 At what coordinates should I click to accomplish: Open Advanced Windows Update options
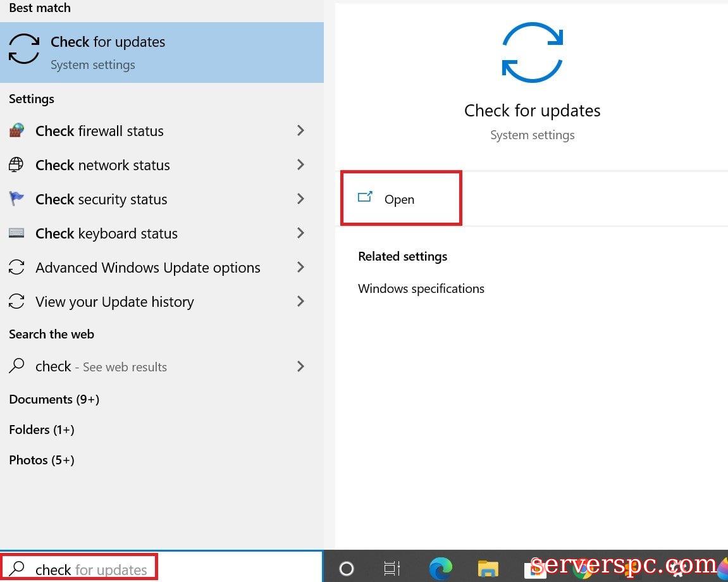[x=147, y=268]
